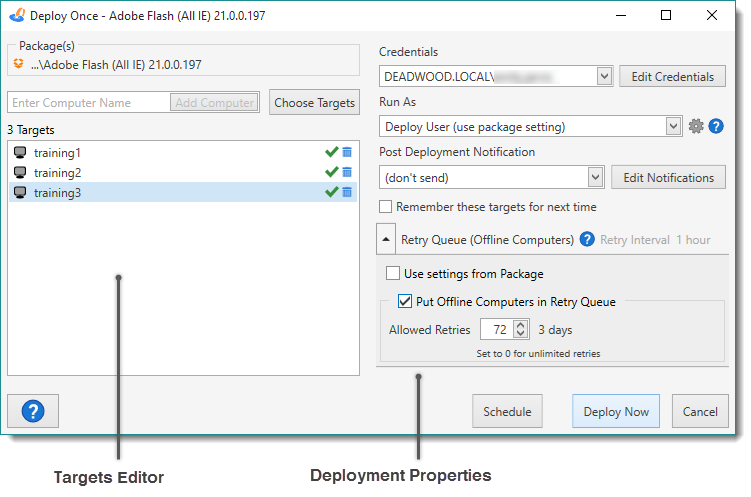
Task: Click the computer icon beside training2
Action: click(x=20, y=172)
